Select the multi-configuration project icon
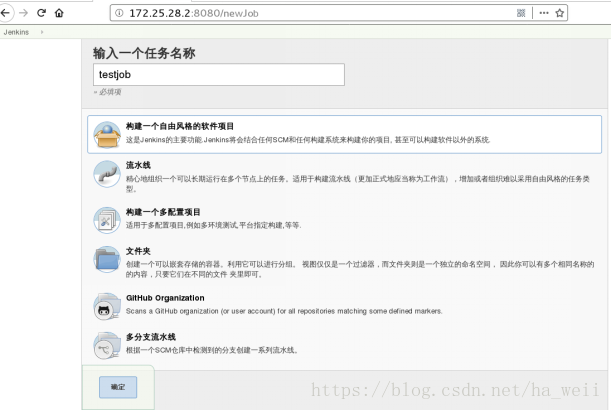Viewport: 612px width, 410px height. pos(107,220)
